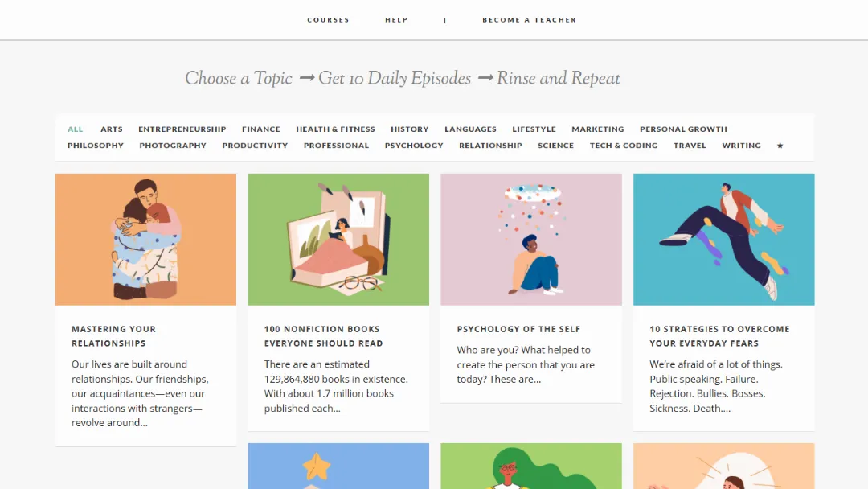The height and width of the screenshot is (489, 868).
Task: Select the ARTS topic filter
Action: pyautogui.click(x=111, y=129)
